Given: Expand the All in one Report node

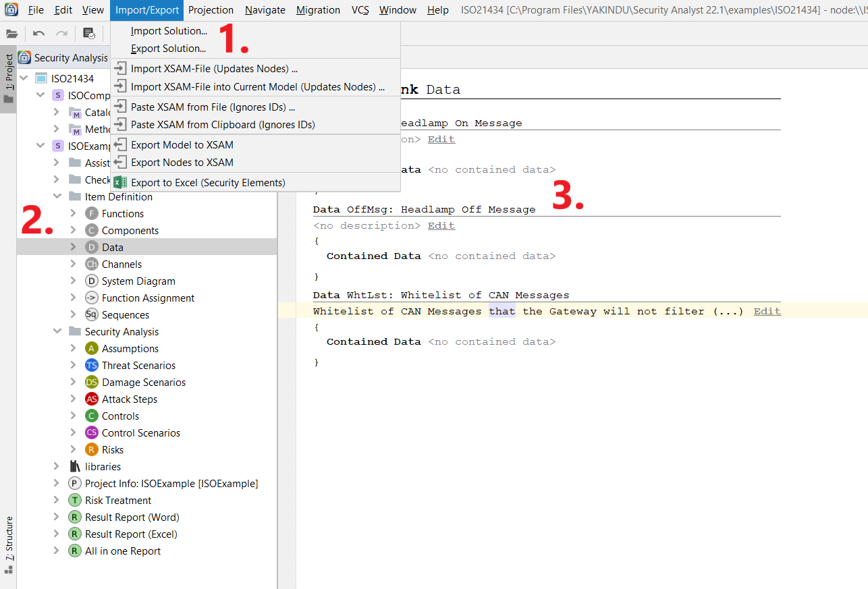Looking at the screenshot, I should click(57, 551).
